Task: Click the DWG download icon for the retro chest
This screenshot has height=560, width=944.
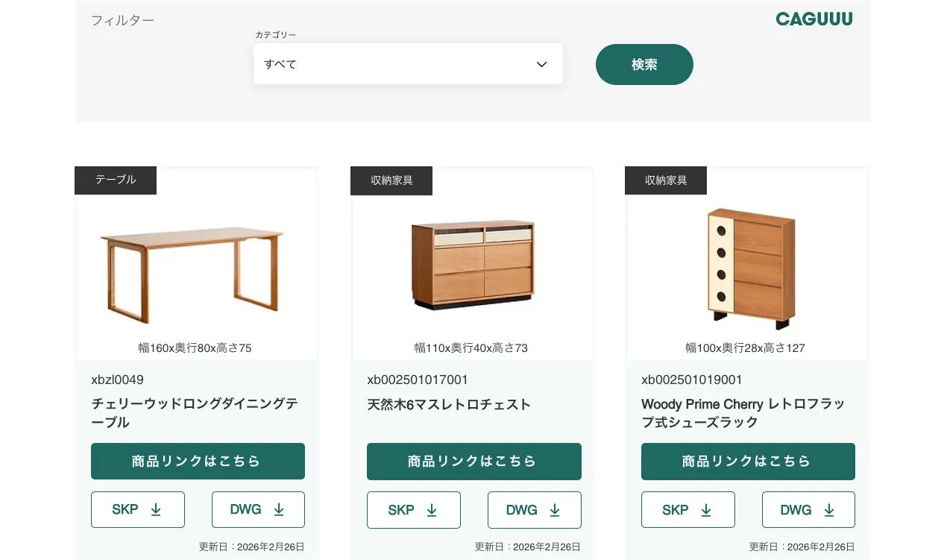Action: [555, 510]
